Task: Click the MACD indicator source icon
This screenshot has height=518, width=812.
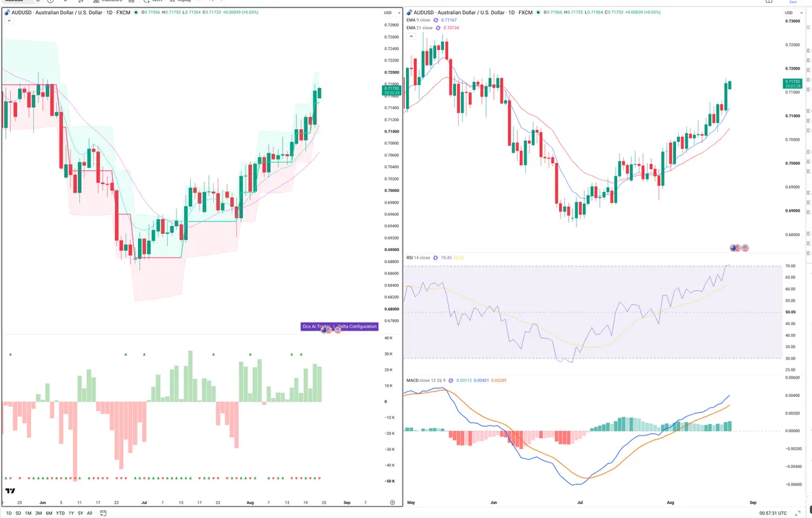Action: pyautogui.click(x=451, y=380)
